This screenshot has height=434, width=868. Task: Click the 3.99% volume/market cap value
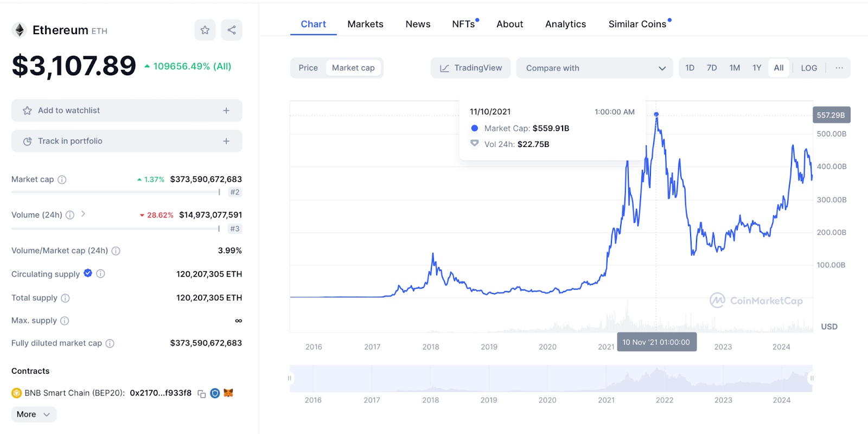[230, 251]
